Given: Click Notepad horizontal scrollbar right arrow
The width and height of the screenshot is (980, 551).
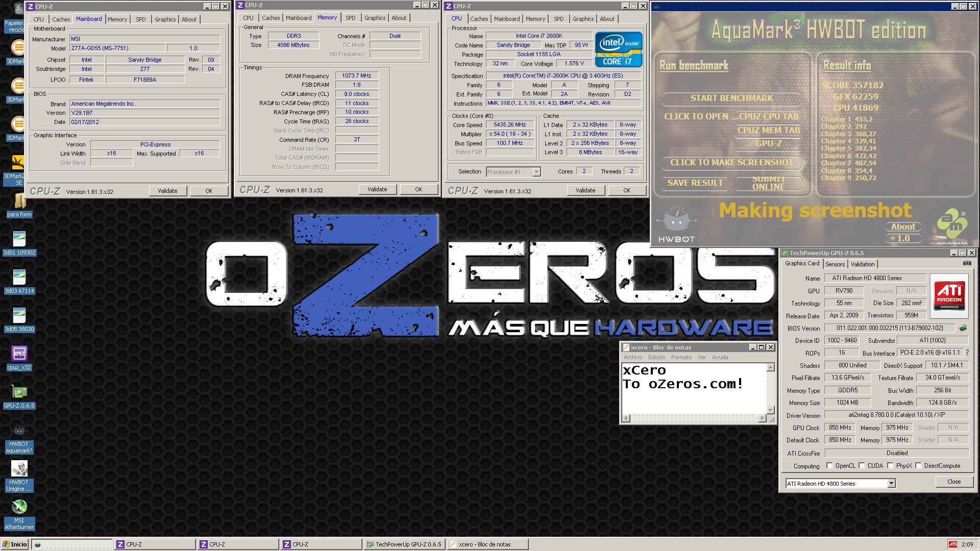Looking at the screenshot, I should (763, 418).
